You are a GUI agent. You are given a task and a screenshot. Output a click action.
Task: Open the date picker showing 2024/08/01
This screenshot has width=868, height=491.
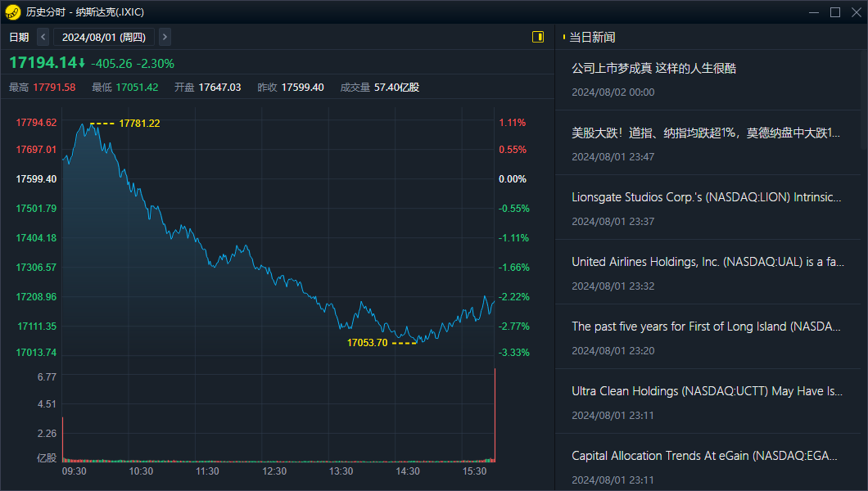pyautogui.click(x=103, y=37)
